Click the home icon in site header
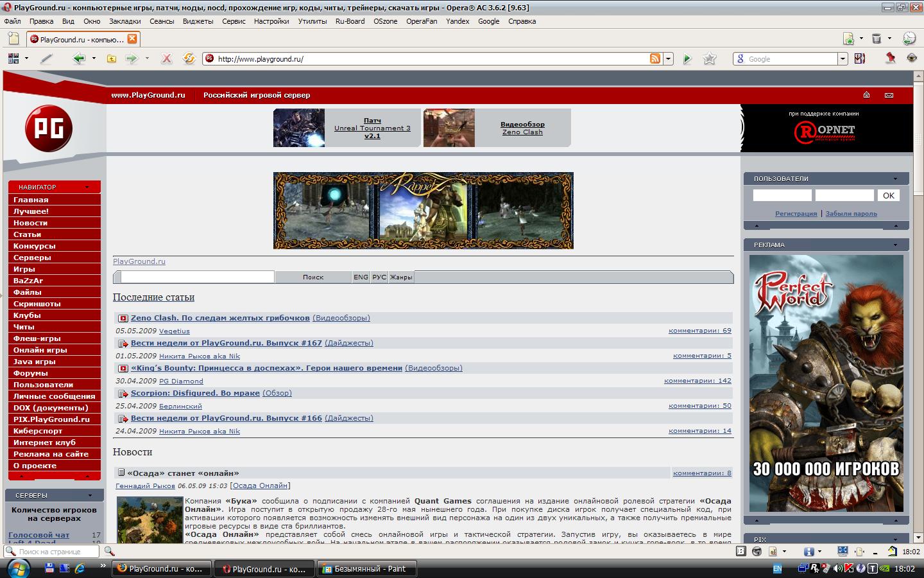Image resolution: width=924 pixels, height=578 pixels. (866, 95)
